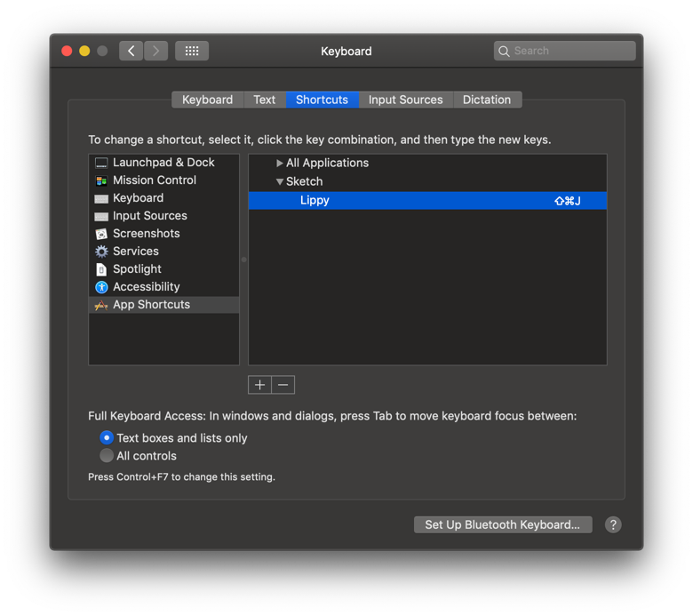Expand the All Applications group
The height and width of the screenshot is (616, 693).
(x=279, y=164)
